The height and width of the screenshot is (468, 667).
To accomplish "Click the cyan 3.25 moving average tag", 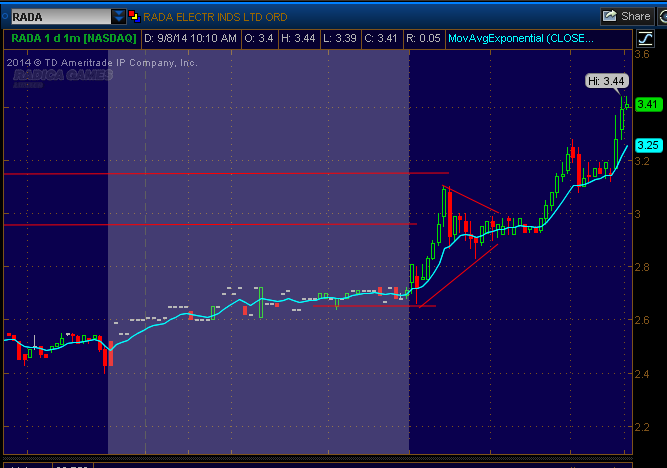I will [648, 145].
